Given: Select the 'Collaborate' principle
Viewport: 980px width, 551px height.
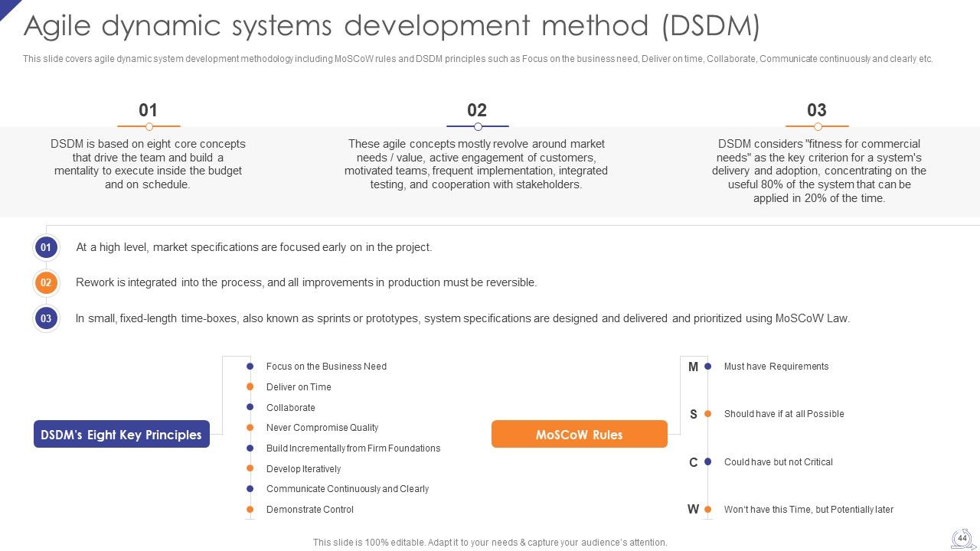Looking at the screenshot, I should [x=290, y=408].
